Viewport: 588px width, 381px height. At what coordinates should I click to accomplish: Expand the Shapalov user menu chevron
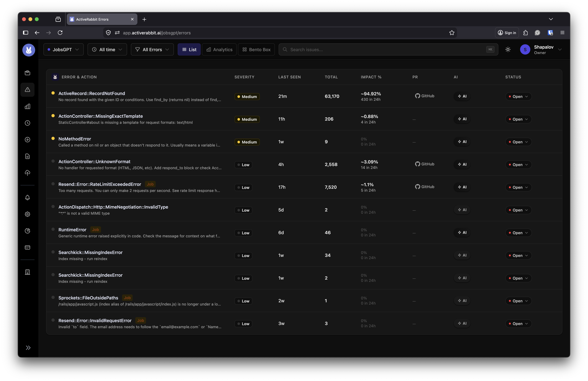560,50
